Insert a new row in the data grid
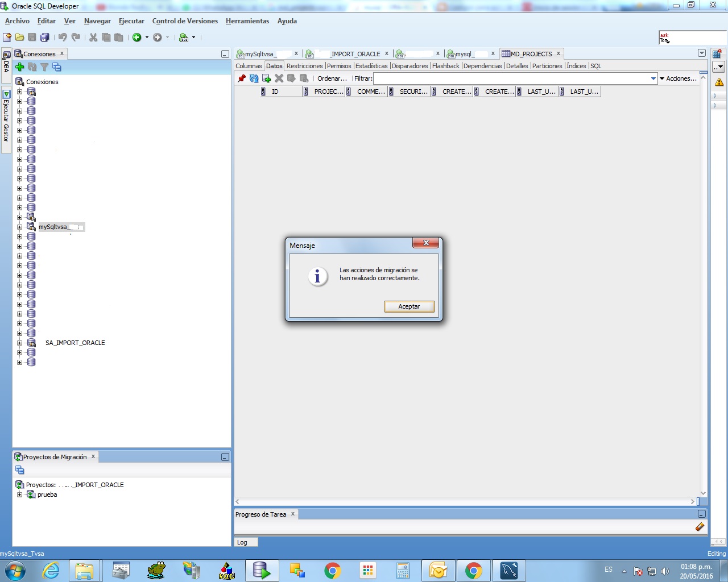The width and height of the screenshot is (728, 582). (266, 78)
